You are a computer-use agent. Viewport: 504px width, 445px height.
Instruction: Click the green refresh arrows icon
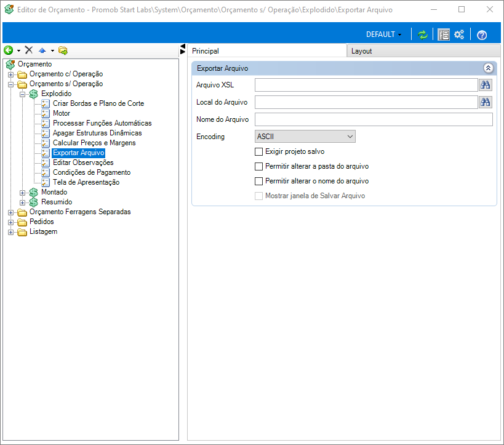423,34
